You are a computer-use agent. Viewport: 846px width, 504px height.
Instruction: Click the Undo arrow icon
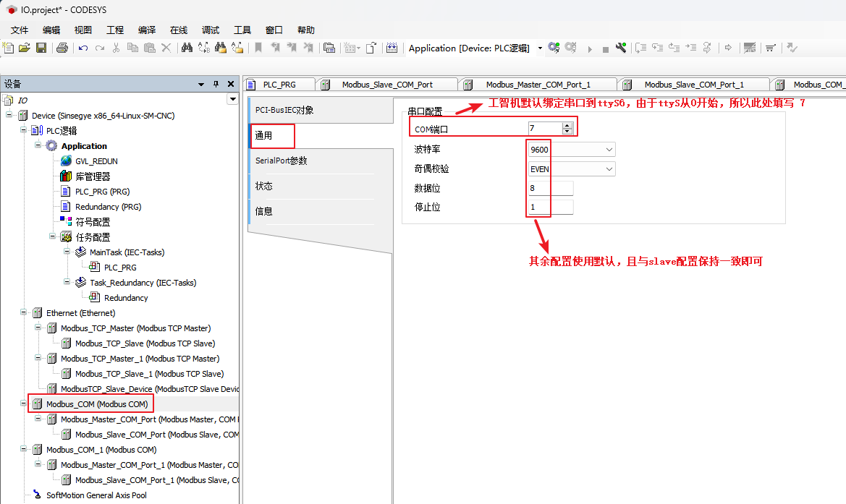pyautogui.click(x=83, y=48)
